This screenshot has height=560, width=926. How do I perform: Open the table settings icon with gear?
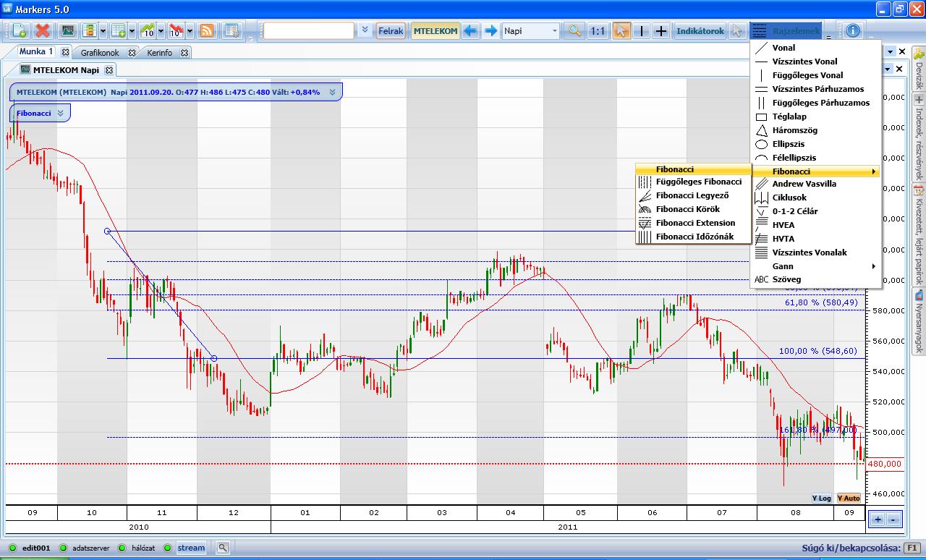[231, 31]
